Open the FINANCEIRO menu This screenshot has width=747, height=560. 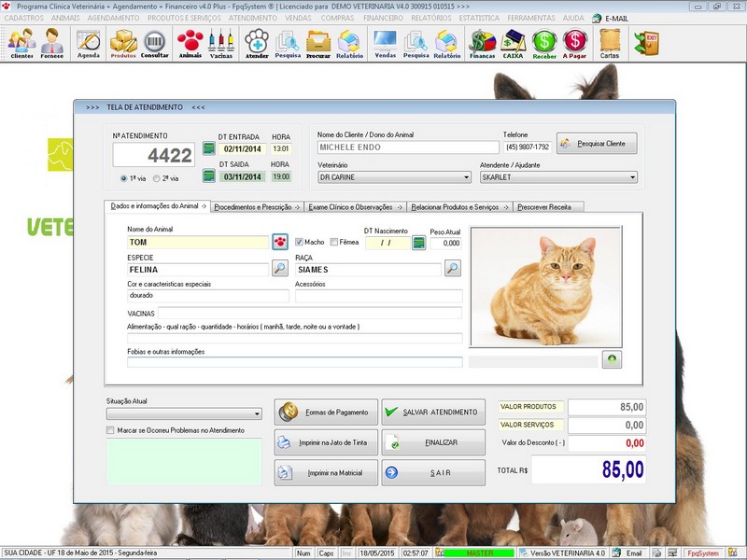click(x=383, y=18)
